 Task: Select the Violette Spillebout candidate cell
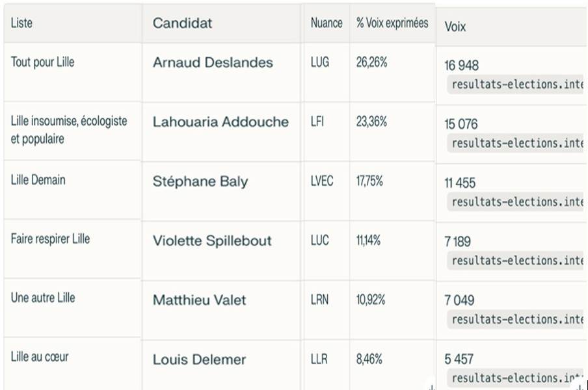point(212,241)
